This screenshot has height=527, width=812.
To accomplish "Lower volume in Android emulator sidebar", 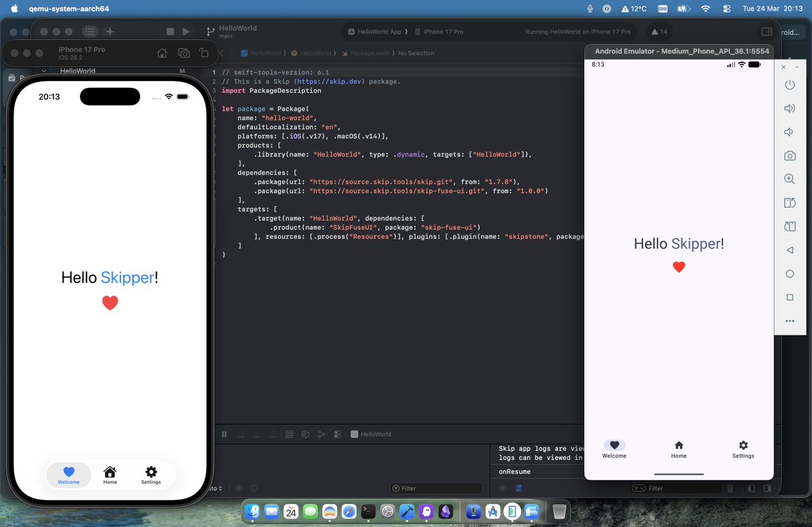I will (x=790, y=132).
